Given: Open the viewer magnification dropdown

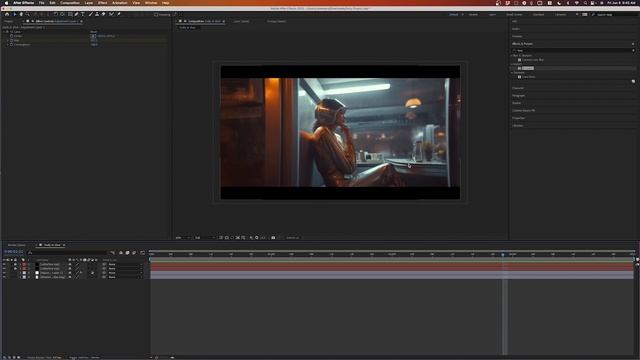Looking at the screenshot, I should pyautogui.click(x=182, y=238).
